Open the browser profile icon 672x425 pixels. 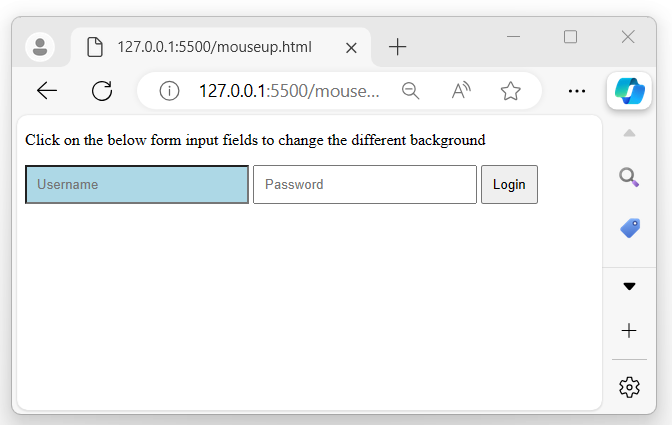pos(40,46)
